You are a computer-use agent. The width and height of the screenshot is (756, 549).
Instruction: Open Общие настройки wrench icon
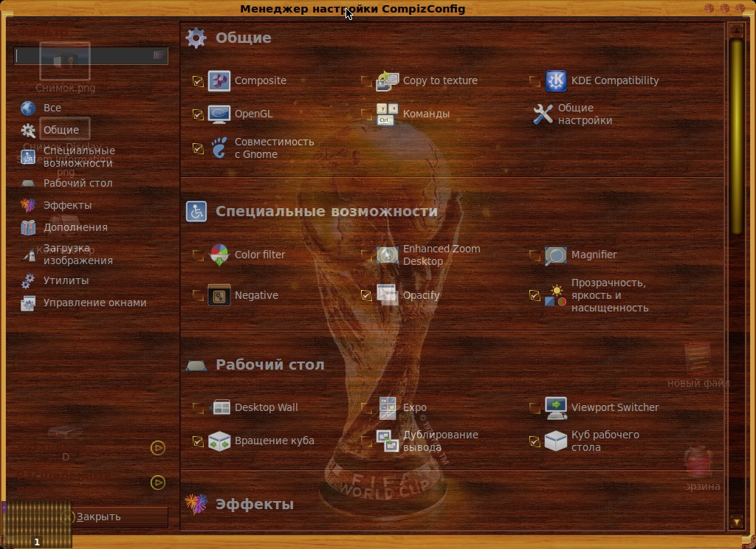[x=543, y=114]
